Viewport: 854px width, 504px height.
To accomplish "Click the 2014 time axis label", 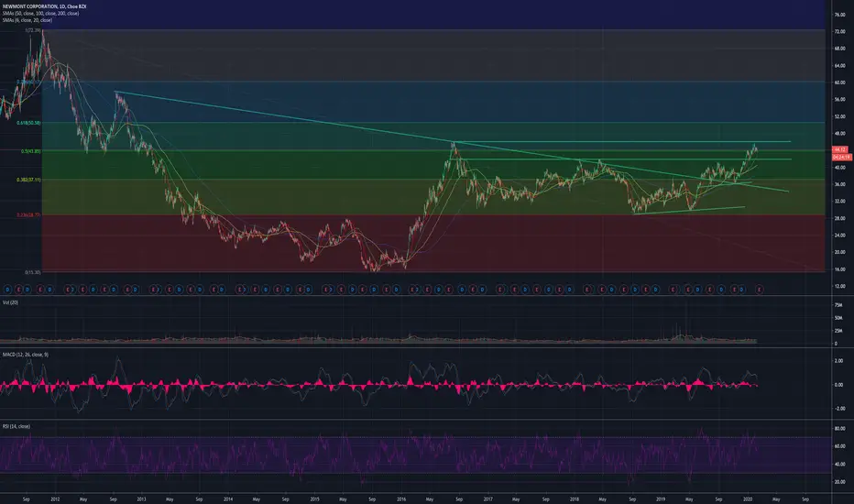I will coord(228,499).
